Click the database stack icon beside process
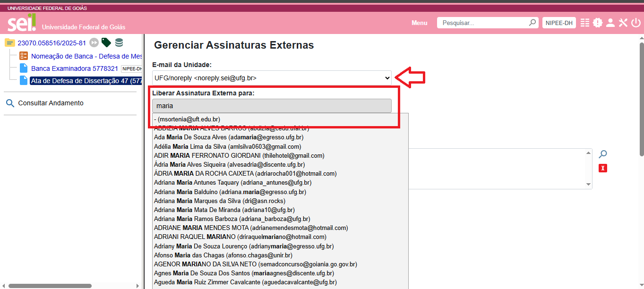This screenshot has width=644, height=289. pyautogui.click(x=119, y=43)
